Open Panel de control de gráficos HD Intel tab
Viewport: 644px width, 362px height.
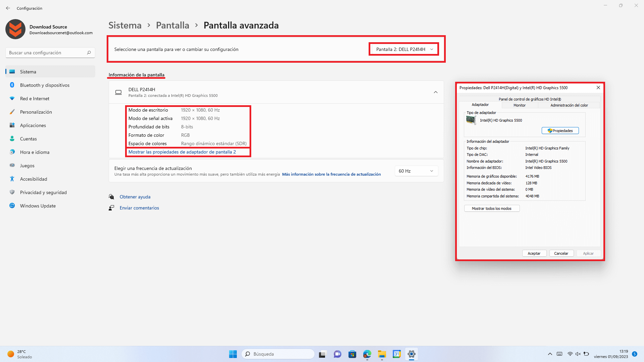click(x=530, y=99)
